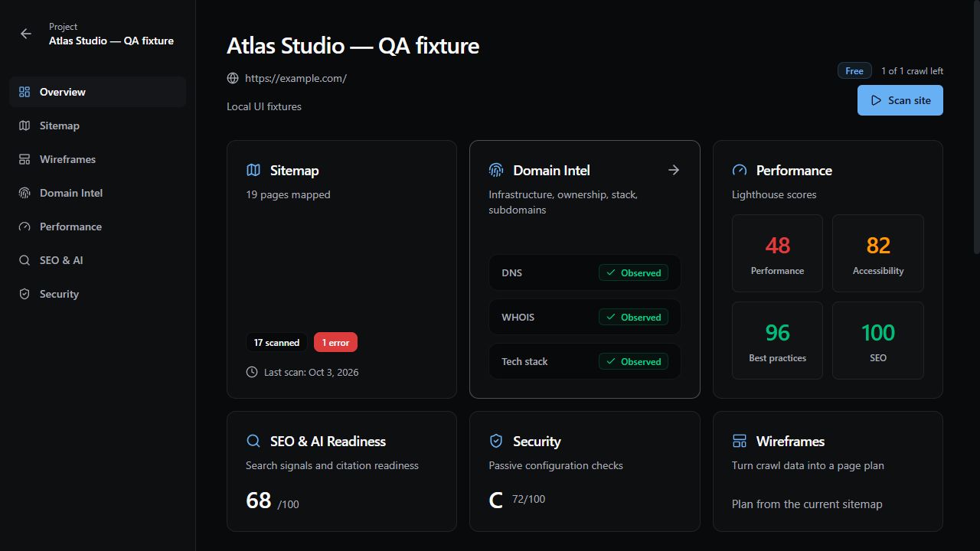
Task: Click the arrow on the Domain Intel card
Action: pyautogui.click(x=674, y=170)
